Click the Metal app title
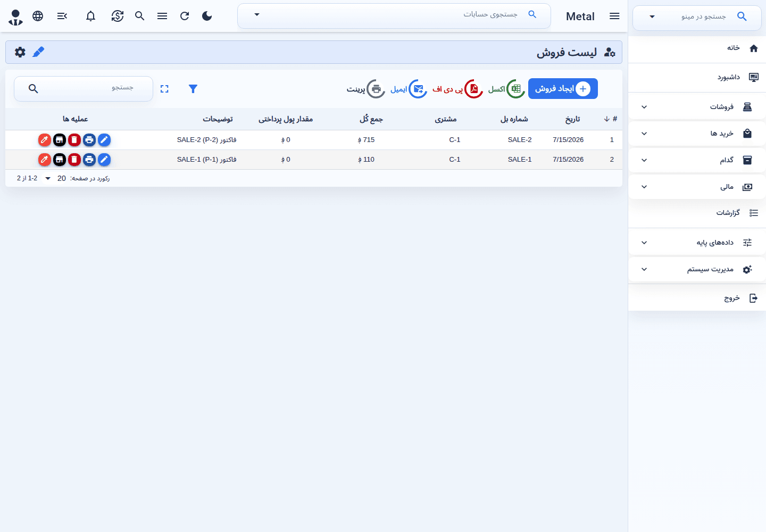The height and width of the screenshot is (532, 766). [x=580, y=16]
